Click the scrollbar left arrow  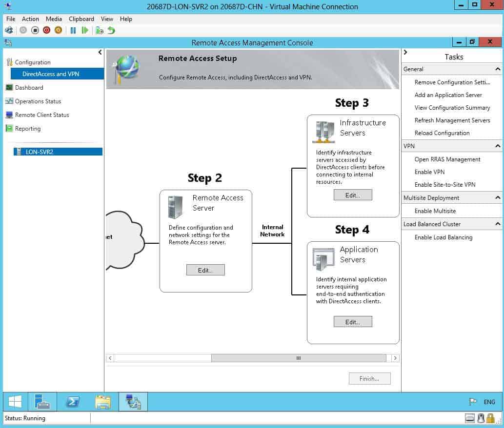[x=110, y=358]
